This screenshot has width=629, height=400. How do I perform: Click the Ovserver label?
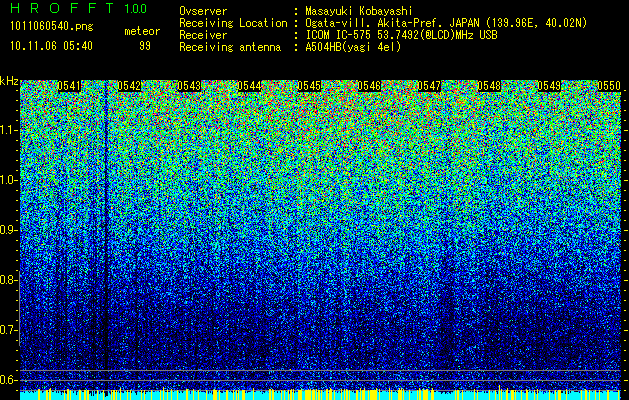[x=203, y=11]
